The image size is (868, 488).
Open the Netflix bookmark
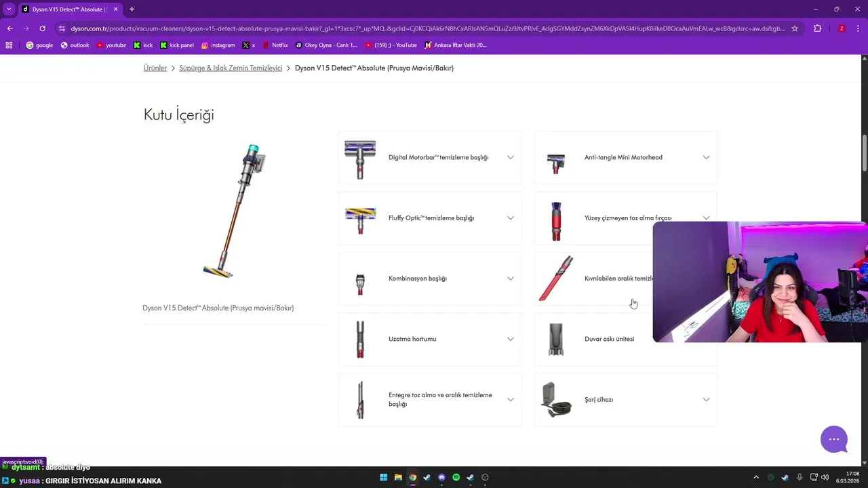pyautogui.click(x=275, y=45)
